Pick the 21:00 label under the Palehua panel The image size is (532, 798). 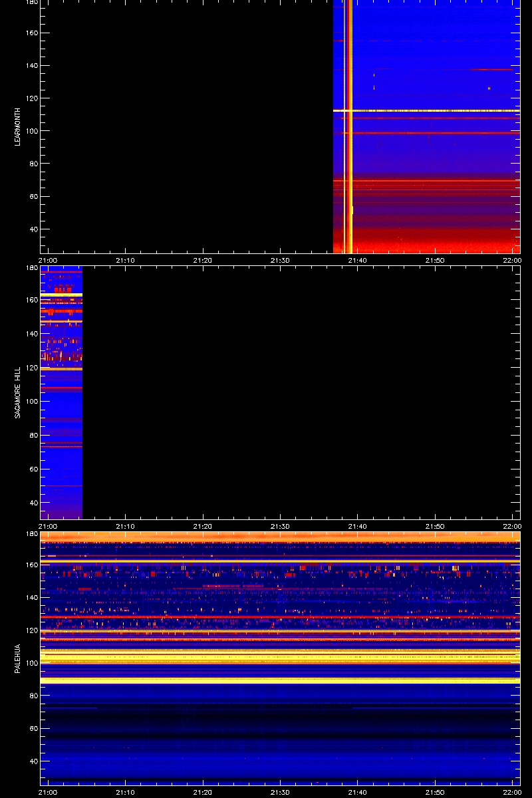[x=48, y=792]
